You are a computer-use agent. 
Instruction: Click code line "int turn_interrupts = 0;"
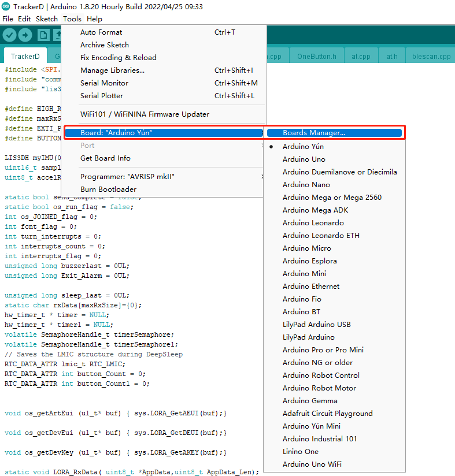53,236
